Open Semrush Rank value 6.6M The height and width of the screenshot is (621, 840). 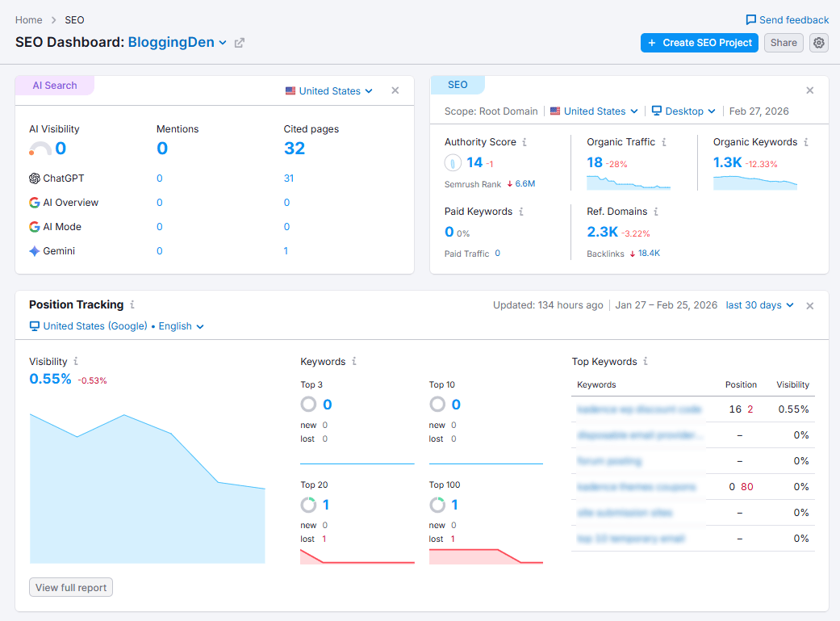(x=525, y=184)
